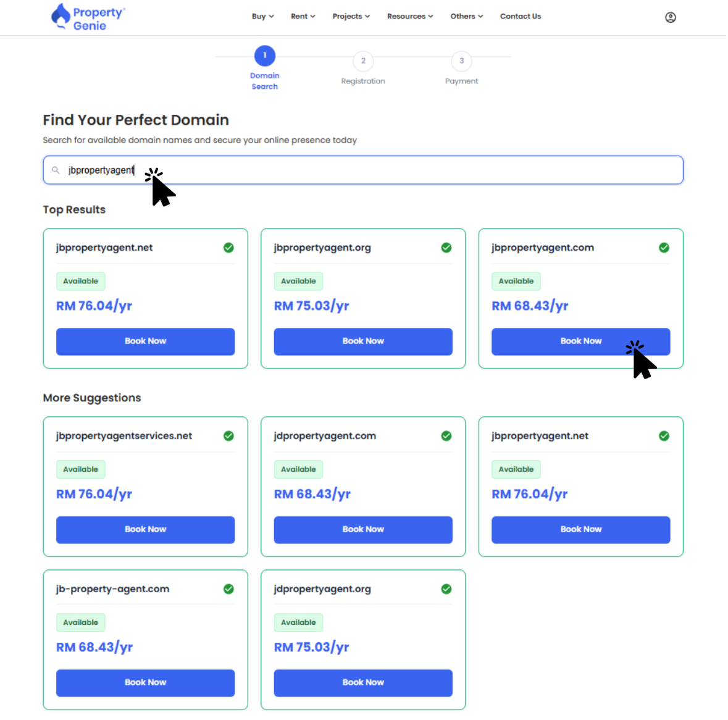Expand the Buy dropdown menu
The width and height of the screenshot is (728, 720).
coord(262,17)
